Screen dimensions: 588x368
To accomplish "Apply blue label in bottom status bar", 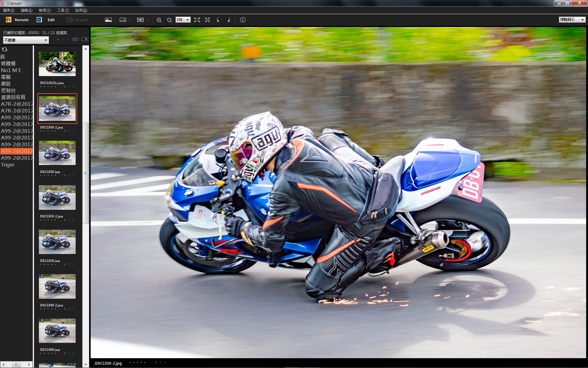I will (x=165, y=362).
